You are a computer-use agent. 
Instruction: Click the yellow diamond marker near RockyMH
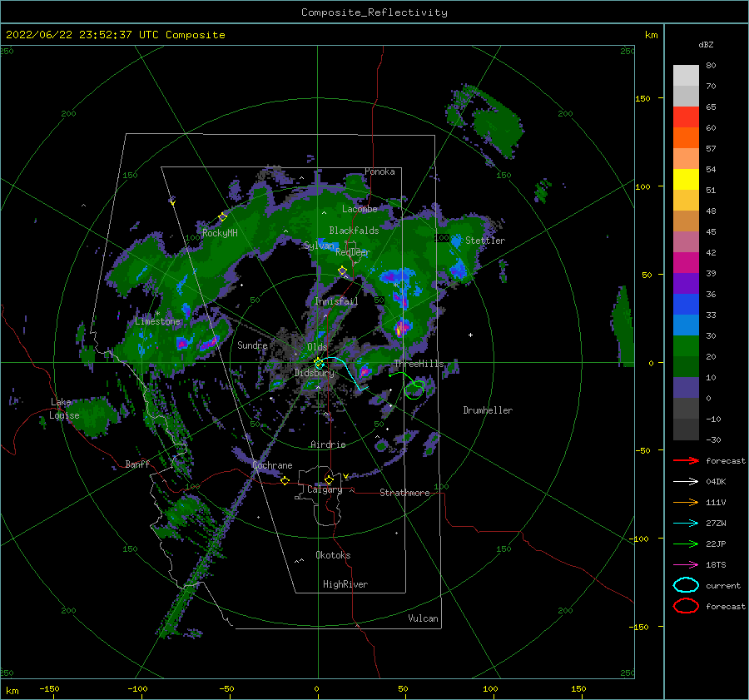click(222, 217)
